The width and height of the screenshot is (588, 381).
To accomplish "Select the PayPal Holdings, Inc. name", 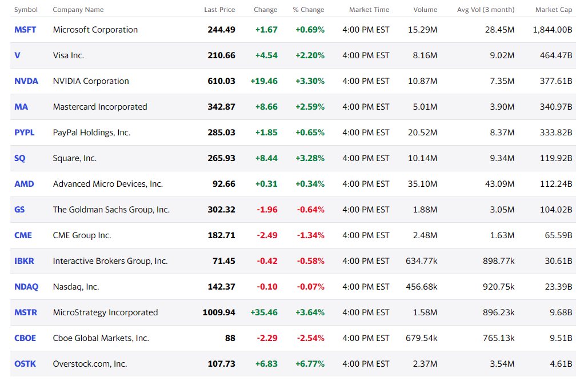I will (x=91, y=133).
